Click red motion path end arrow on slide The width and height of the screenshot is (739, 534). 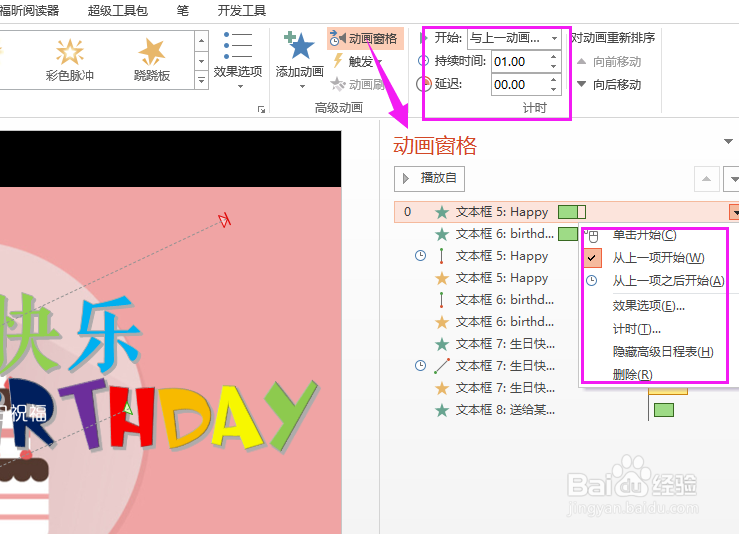pyautogui.click(x=225, y=220)
